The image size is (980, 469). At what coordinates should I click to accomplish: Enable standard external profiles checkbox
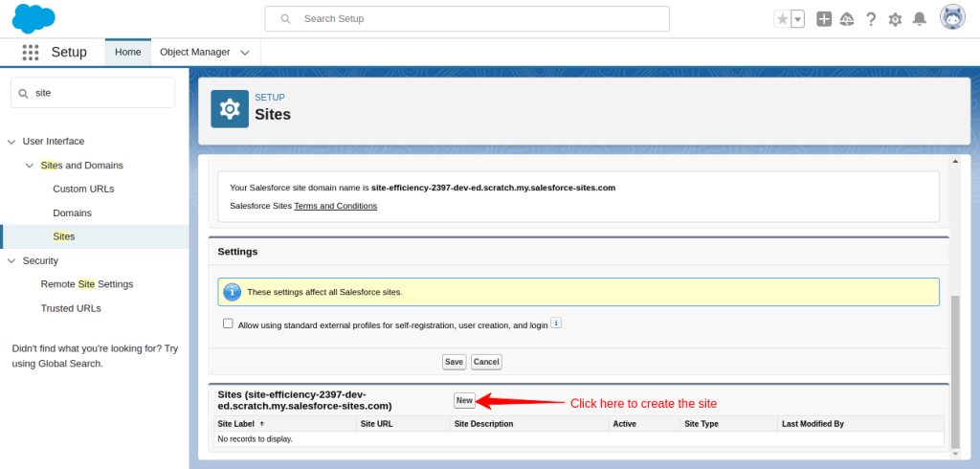(x=228, y=324)
